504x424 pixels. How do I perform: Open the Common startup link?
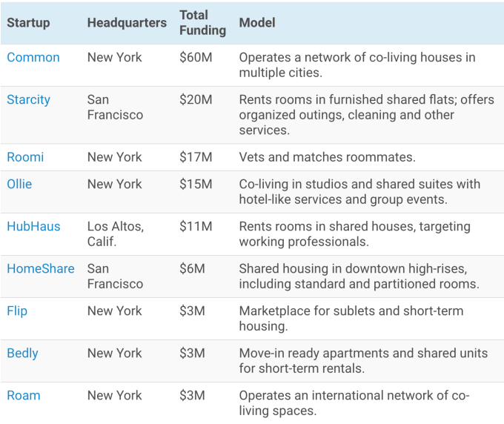click(x=33, y=58)
